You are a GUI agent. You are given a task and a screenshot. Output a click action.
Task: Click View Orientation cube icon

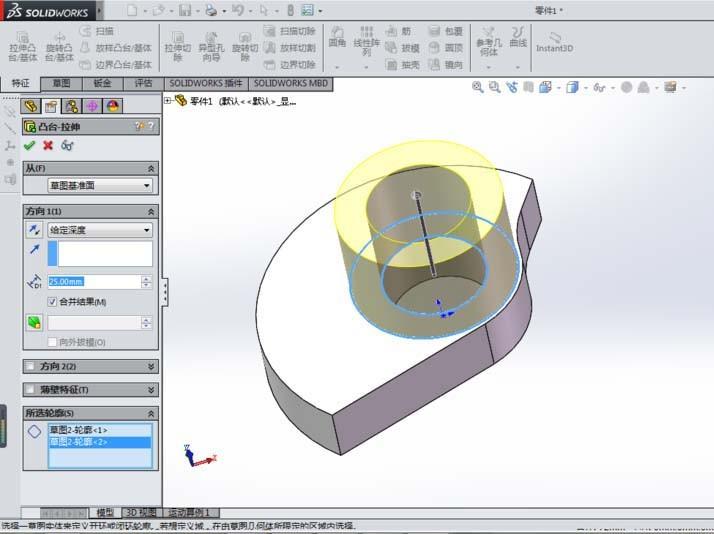(x=545, y=86)
